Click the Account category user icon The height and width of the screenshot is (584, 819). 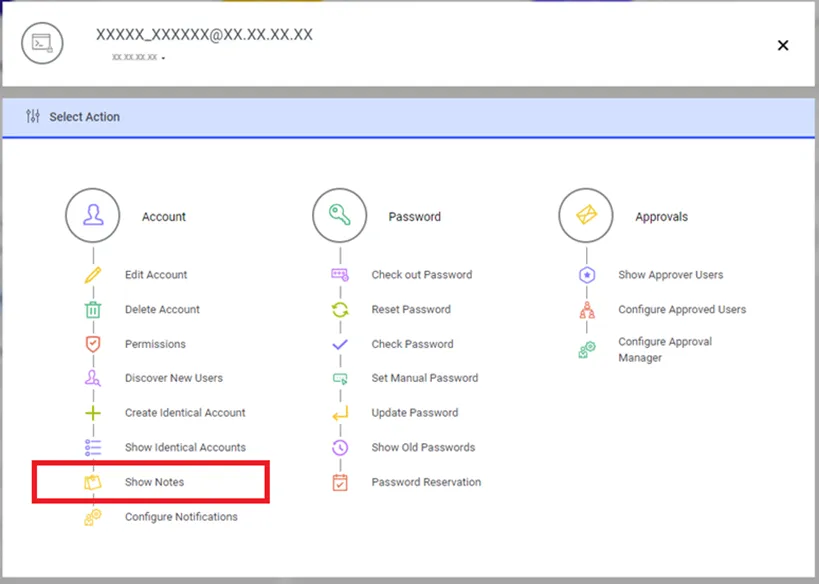pos(93,215)
